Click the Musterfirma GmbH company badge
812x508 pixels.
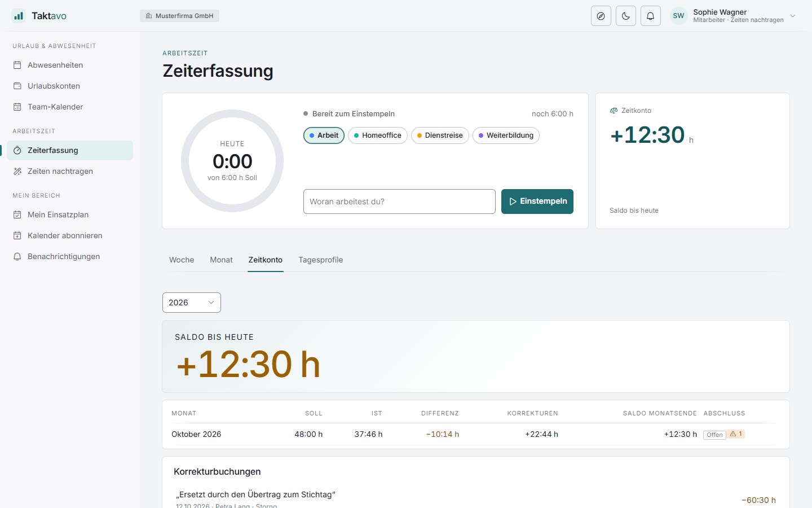click(x=179, y=16)
